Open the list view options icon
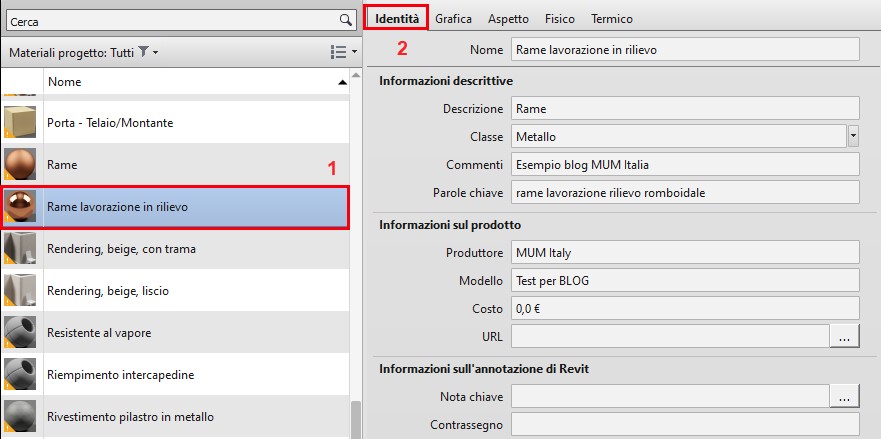 click(x=339, y=51)
